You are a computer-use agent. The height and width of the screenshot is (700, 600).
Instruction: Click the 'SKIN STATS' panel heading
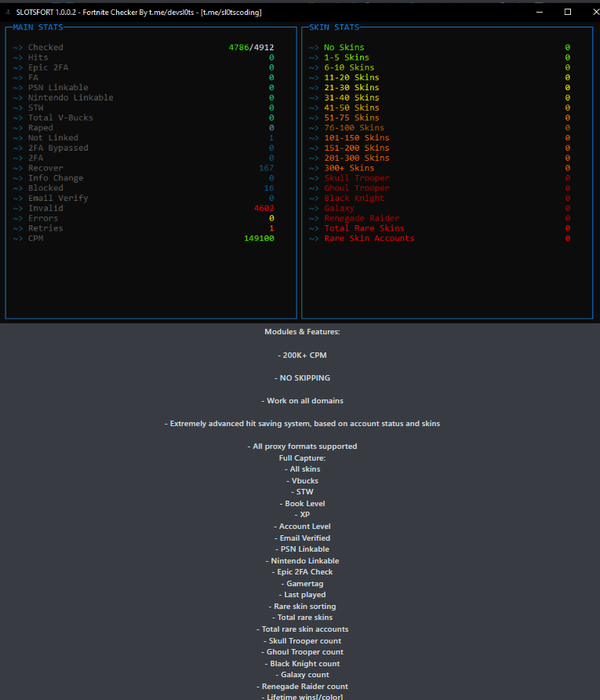coord(334,27)
